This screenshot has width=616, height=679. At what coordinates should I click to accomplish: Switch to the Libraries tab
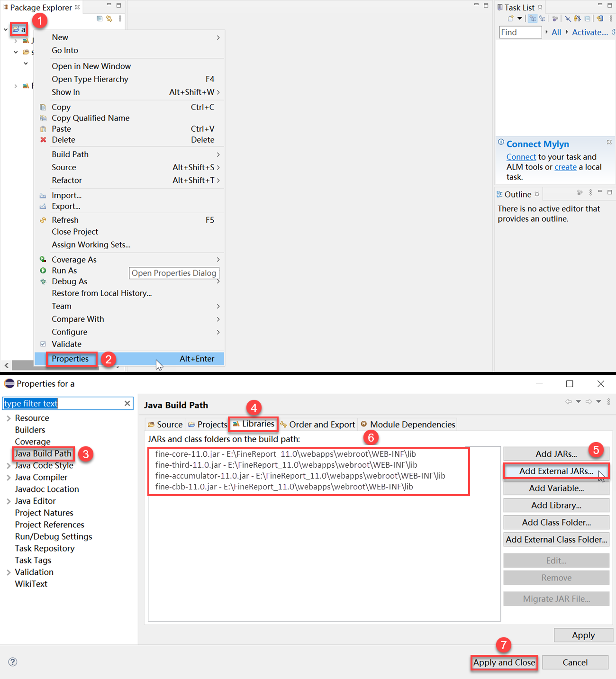[253, 424]
